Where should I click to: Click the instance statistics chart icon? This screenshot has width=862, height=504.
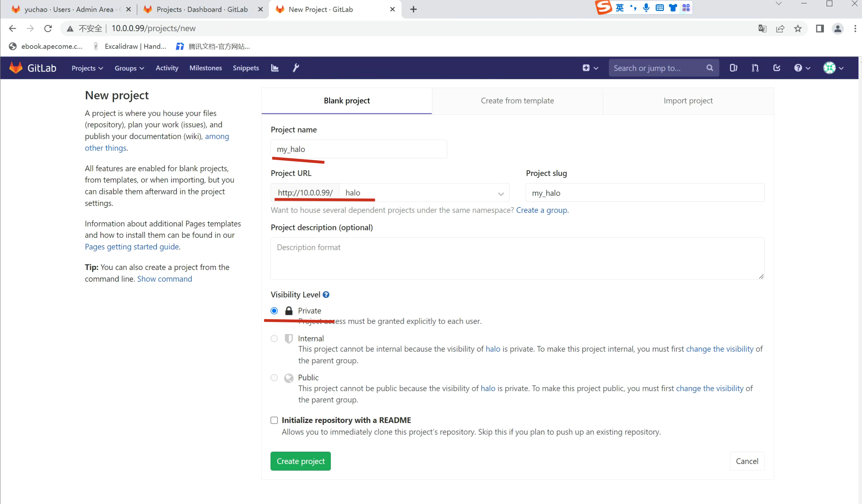pyautogui.click(x=275, y=68)
